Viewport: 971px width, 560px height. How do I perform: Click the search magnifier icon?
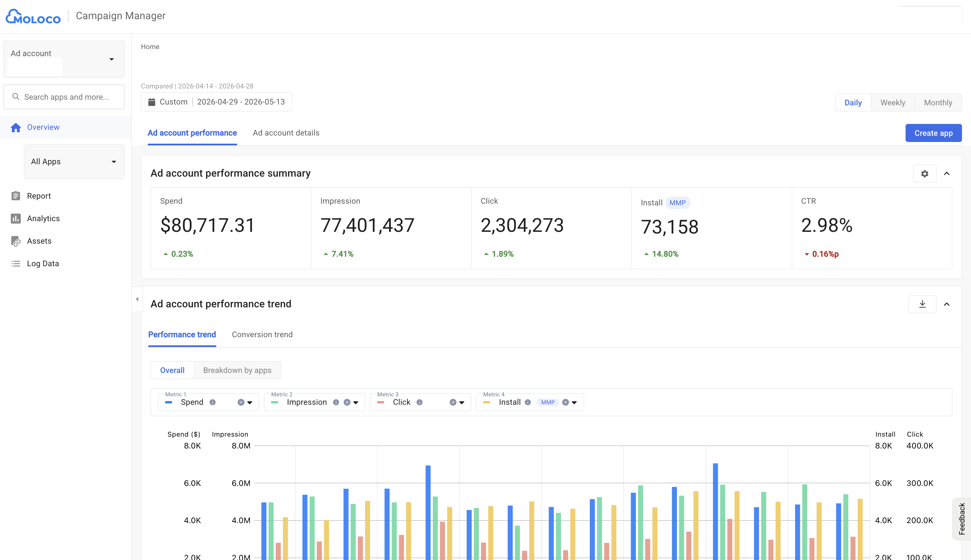coord(16,97)
